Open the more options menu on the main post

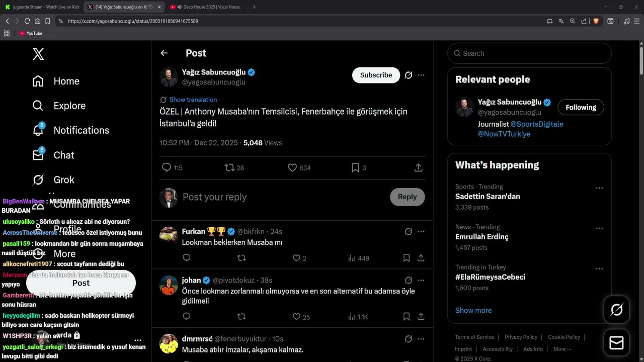(x=421, y=75)
